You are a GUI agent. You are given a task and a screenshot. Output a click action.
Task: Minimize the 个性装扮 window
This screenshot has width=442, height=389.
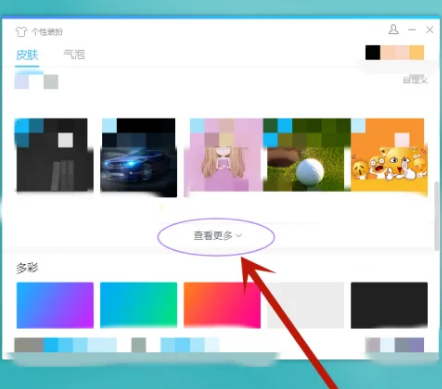[x=412, y=30]
